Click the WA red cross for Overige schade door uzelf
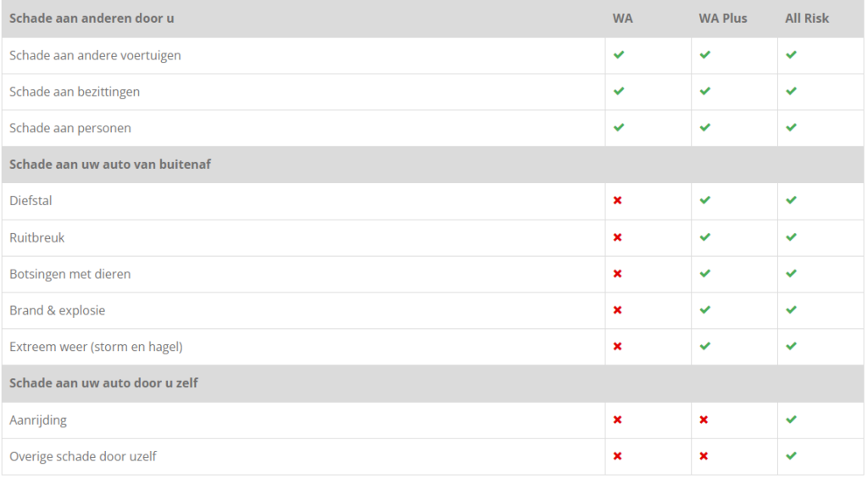Image resolution: width=868 pixels, height=479 pixels. click(618, 456)
